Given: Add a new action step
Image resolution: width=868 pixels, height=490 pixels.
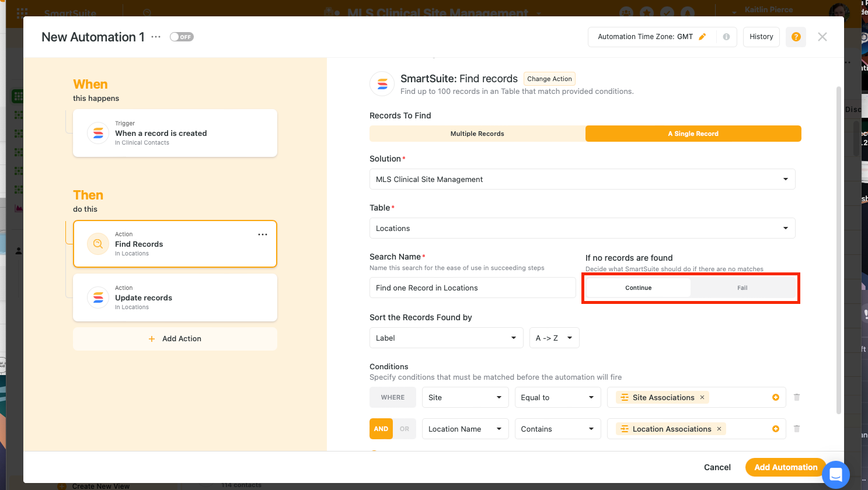Looking at the screenshot, I should pos(175,339).
